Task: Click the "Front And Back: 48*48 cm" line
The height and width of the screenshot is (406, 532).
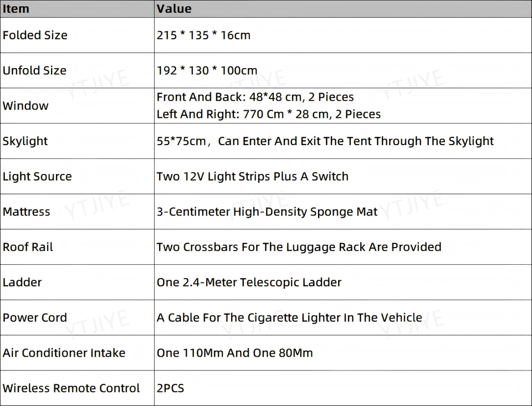Action: 255,97
